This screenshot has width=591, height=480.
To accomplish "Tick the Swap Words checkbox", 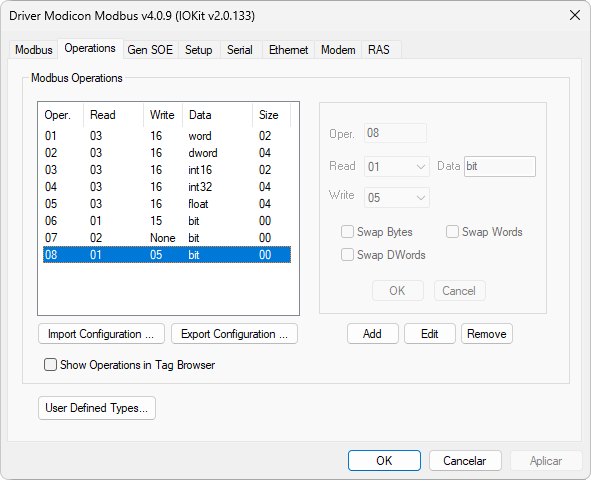I will click(452, 232).
